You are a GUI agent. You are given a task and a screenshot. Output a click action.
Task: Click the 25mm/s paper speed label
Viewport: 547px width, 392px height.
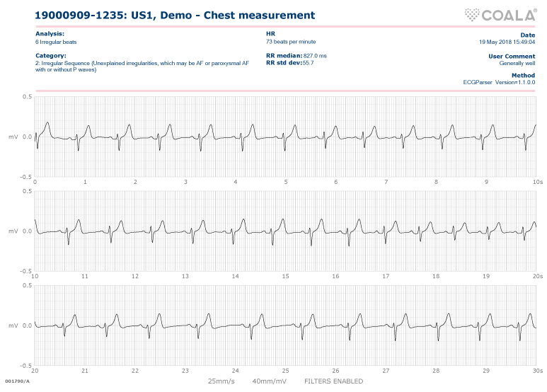[221, 381]
